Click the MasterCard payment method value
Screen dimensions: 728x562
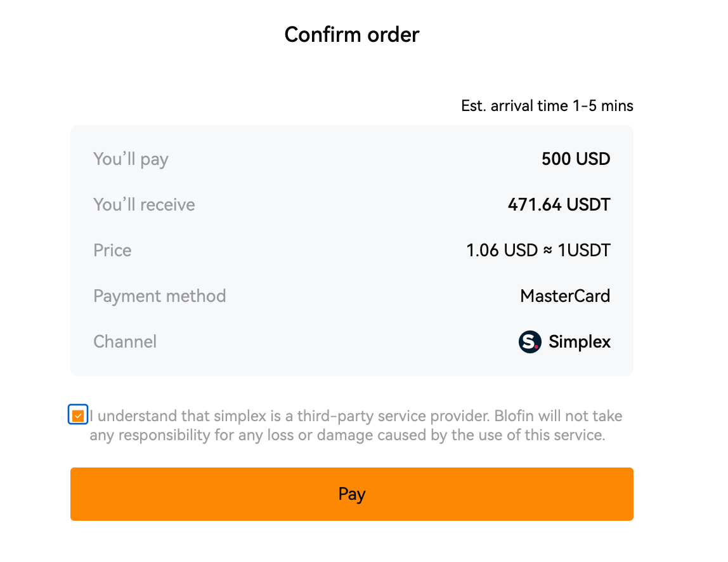coord(565,296)
